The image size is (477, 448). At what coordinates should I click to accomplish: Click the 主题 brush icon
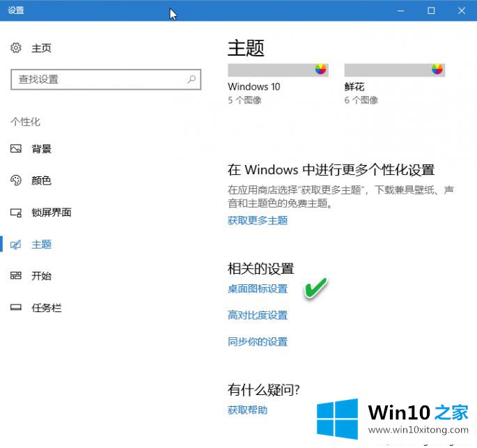pyautogui.click(x=16, y=245)
